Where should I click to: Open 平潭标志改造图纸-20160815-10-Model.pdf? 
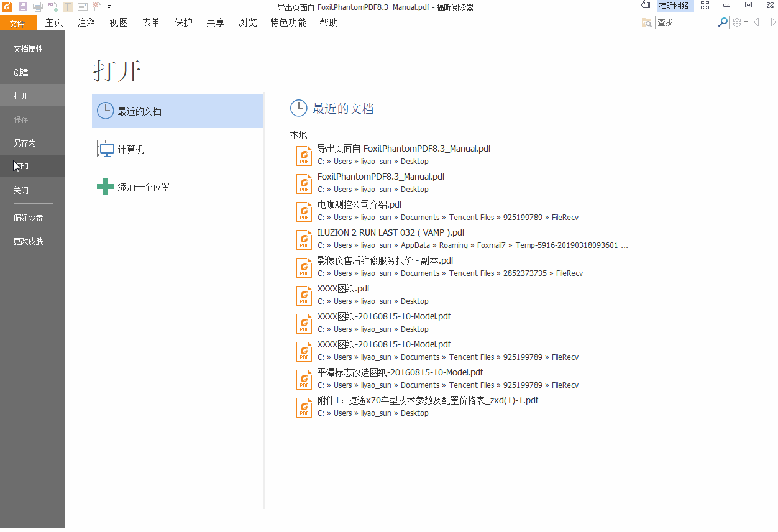point(400,372)
